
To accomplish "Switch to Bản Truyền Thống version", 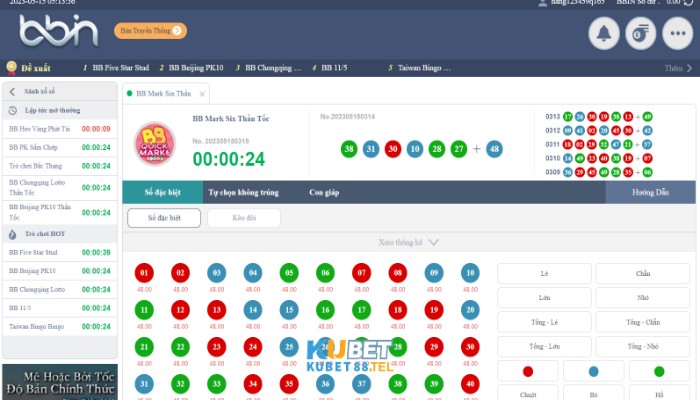I will coord(150,31).
